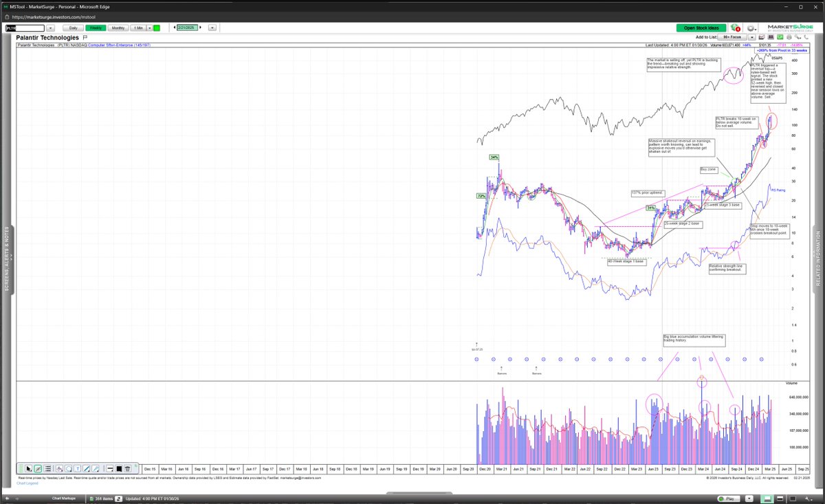Choose the highlighter marker tool
The image size is (825, 504).
96,468
